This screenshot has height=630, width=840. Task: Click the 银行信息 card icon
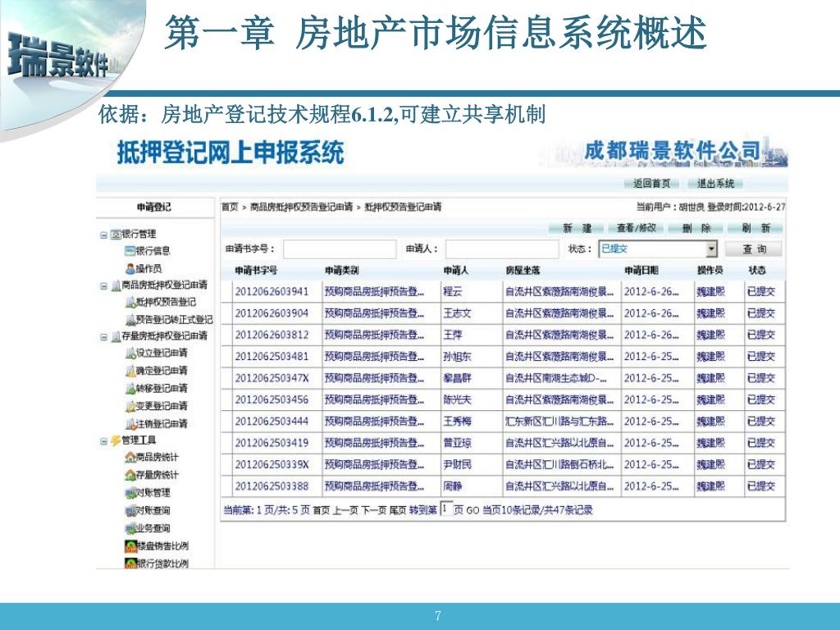click(129, 251)
